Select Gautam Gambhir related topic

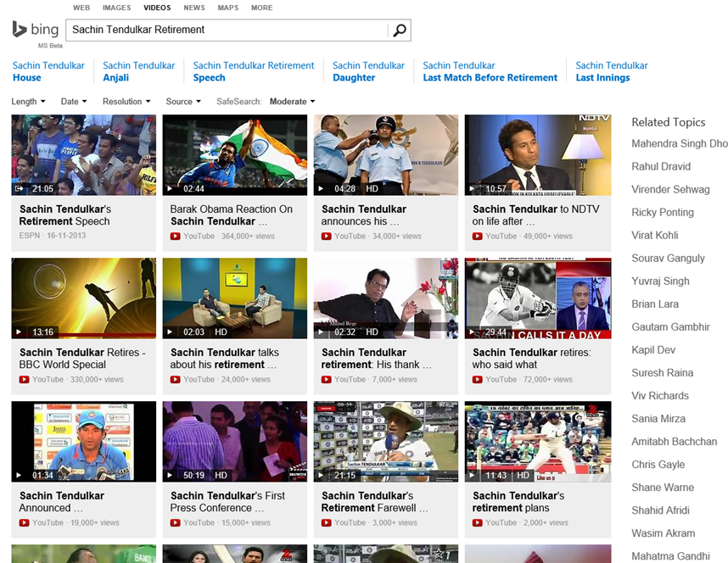pyautogui.click(x=670, y=327)
